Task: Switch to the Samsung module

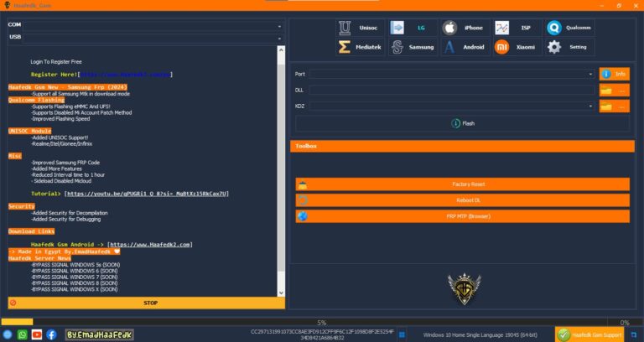Action: (413, 47)
